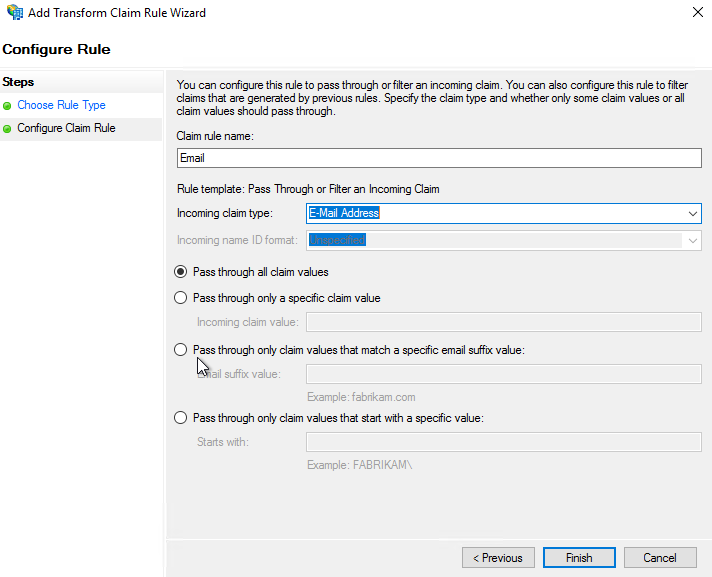Open the Incoming claim type dropdown
The image size is (712, 577).
(x=692, y=213)
